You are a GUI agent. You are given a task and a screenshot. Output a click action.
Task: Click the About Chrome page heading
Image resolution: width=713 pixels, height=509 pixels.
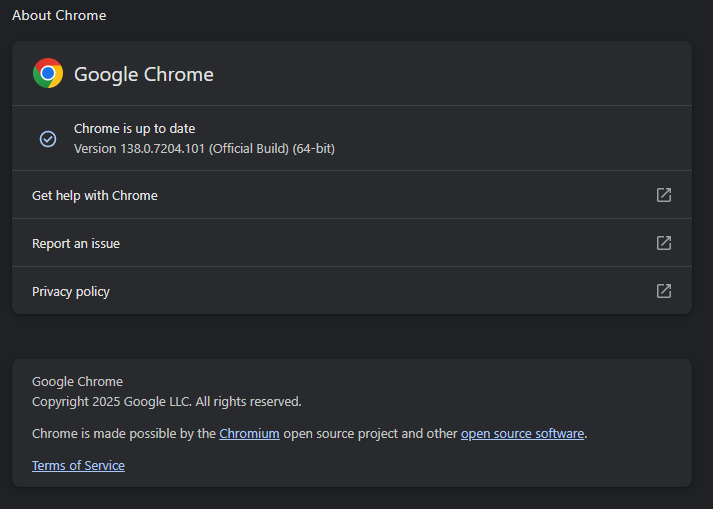(59, 15)
